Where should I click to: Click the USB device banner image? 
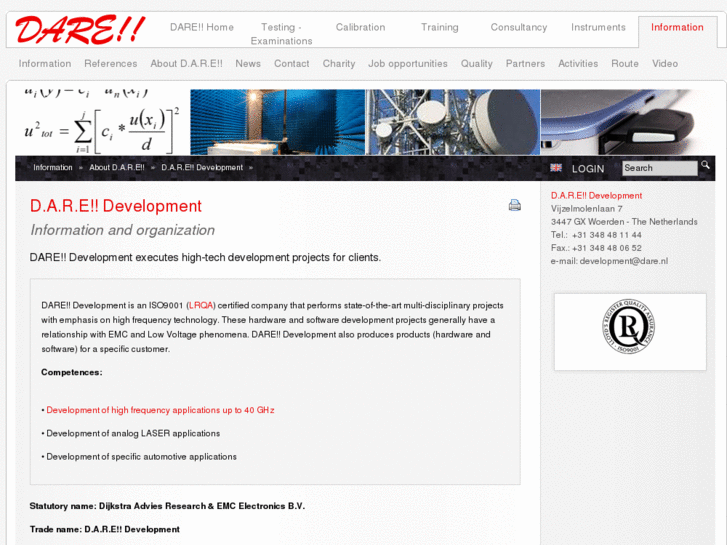coord(628,122)
